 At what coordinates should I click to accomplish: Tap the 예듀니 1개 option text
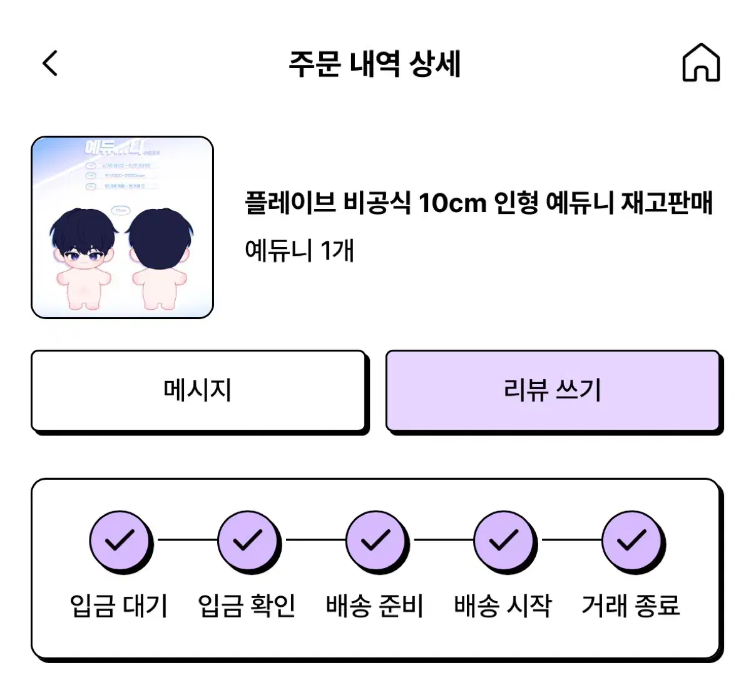point(300,250)
